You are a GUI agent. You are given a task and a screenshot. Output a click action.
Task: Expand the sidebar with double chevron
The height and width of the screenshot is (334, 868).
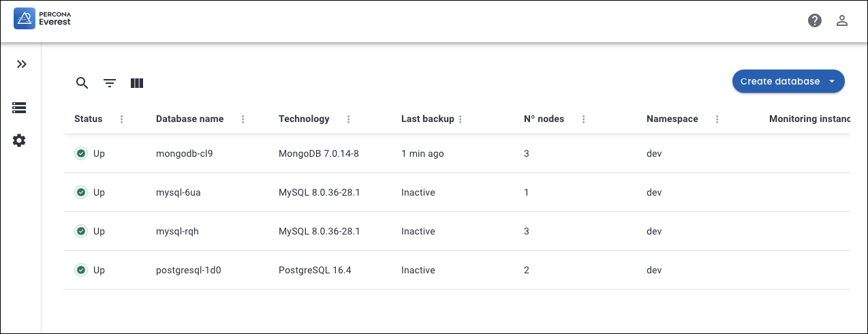[21, 64]
